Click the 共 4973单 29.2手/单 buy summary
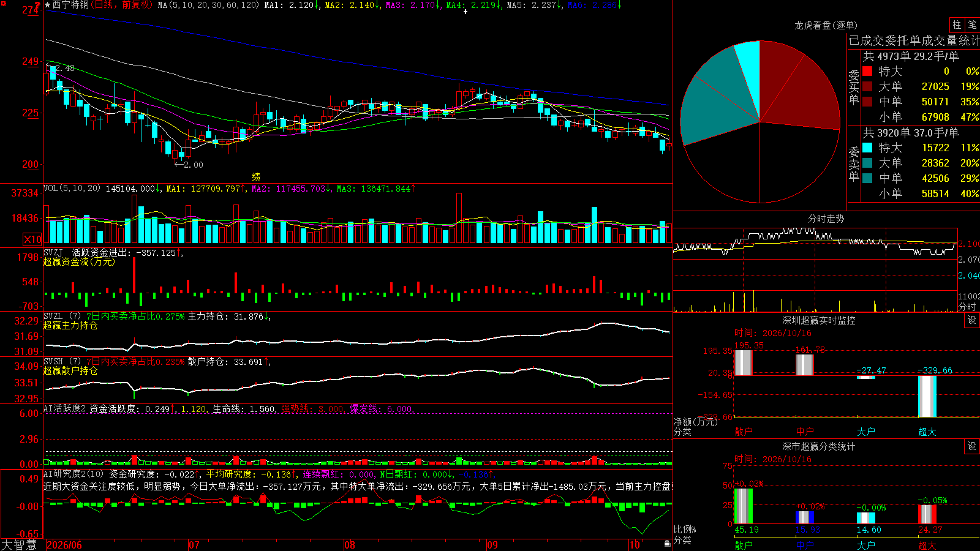 point(911,56)
